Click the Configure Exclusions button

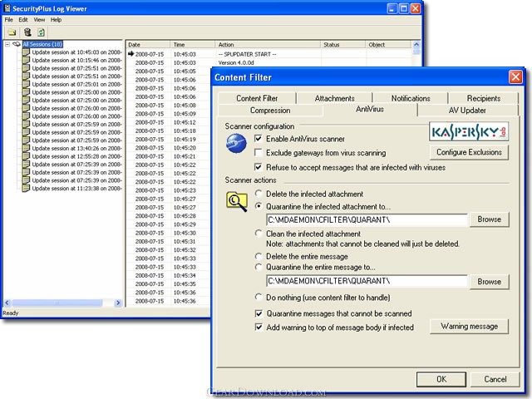(469, 152)
